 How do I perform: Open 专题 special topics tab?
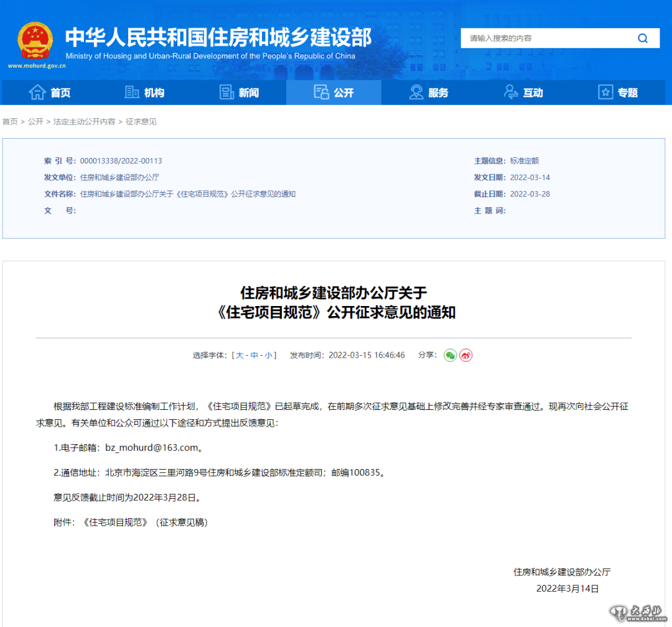coord(617,93)
